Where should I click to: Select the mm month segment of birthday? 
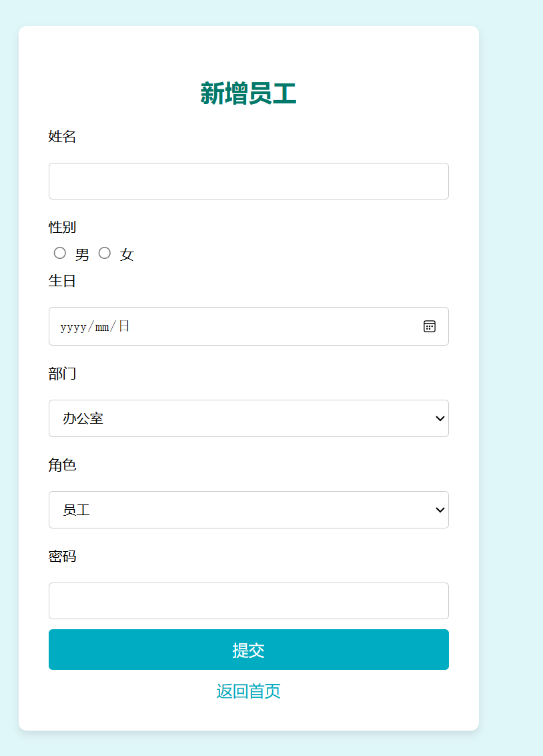pyautogui.click(x=101, y=327)
